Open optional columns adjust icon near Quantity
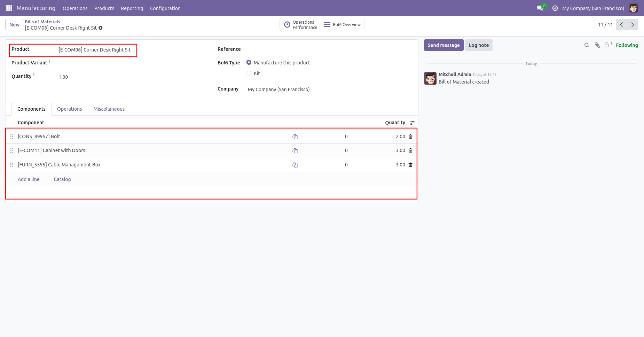Viewport: 644px width, 337px height. coord(412,123)
